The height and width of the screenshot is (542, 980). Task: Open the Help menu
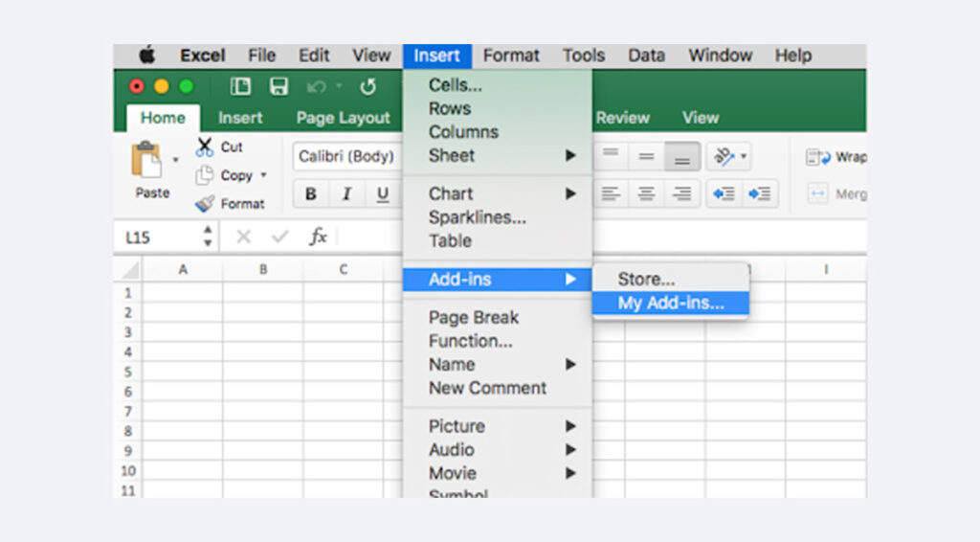click(x=793, y=56)
